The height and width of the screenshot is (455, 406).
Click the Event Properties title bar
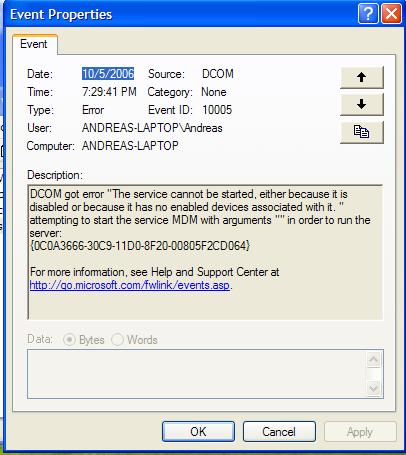point(180,14)
